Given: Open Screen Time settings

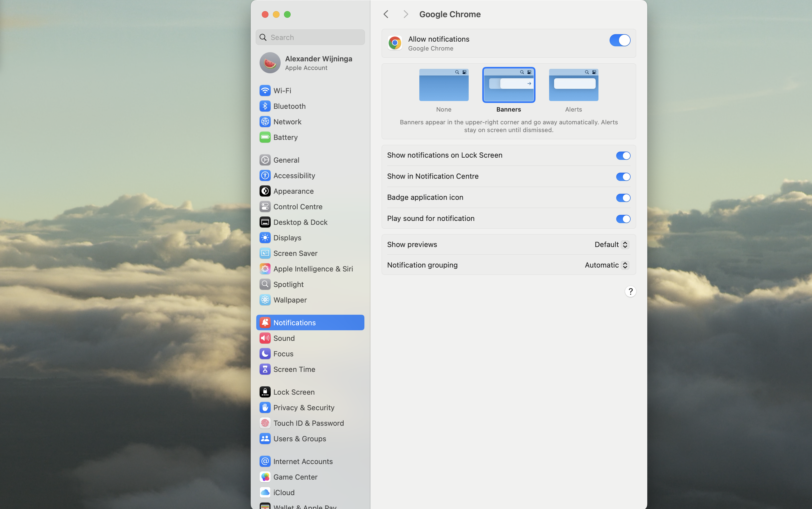Looking at the screenshot, I should pos(294,369).
